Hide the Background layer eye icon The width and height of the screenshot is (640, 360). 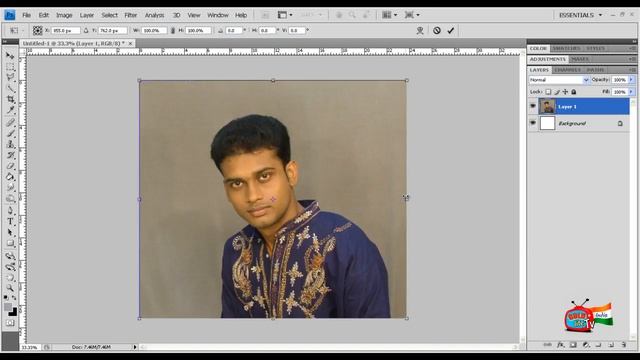coord(533,123)
